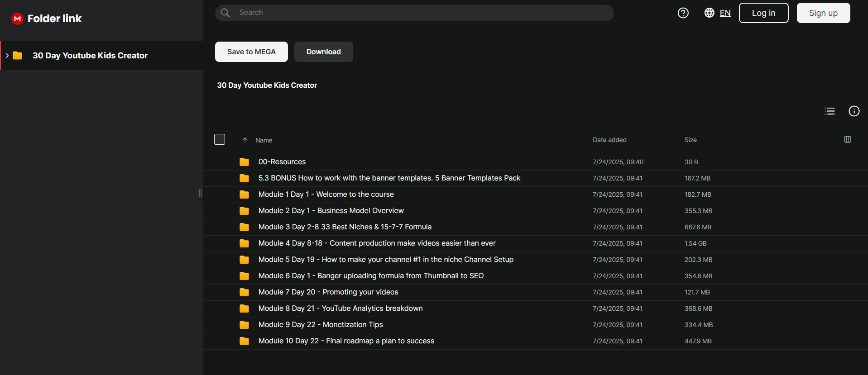
Task: Click the sort arrow next to Name
Action: pyautogui.click(x=245, y=140)
